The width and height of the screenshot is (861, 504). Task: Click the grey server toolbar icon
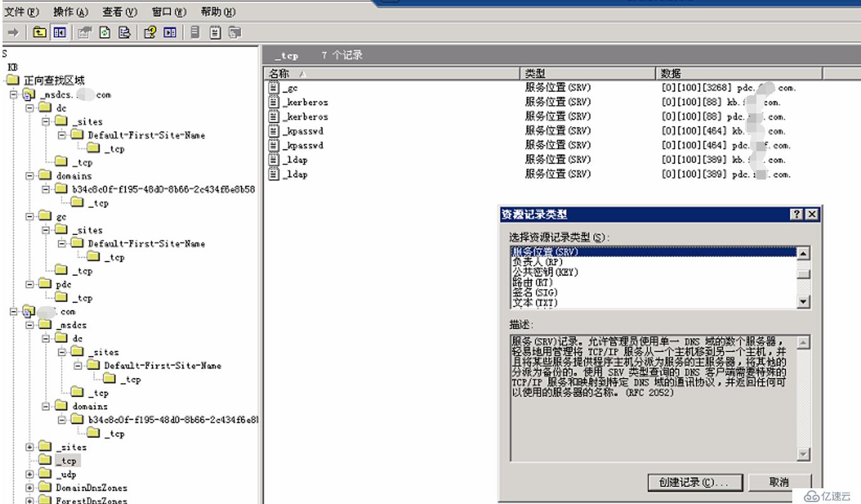tap(195, 32)
